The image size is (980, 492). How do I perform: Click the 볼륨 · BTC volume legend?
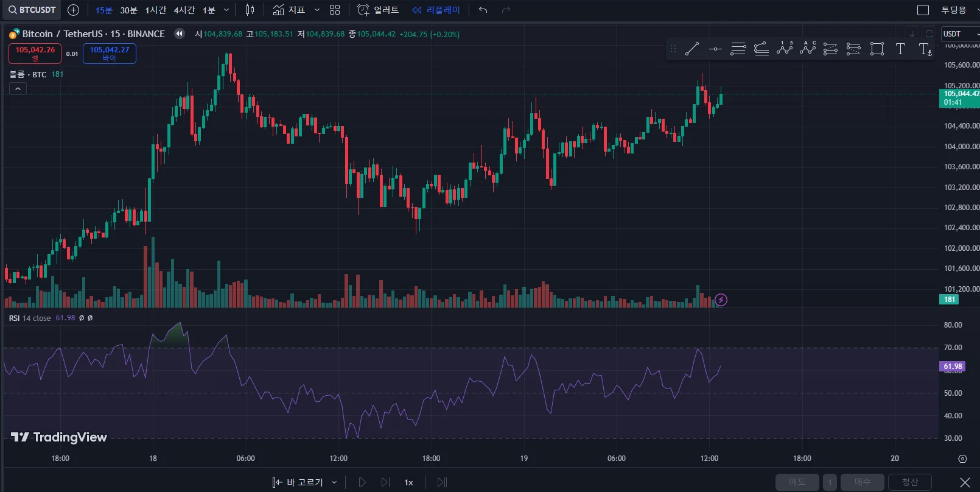pyautogui.click(x=28, y=74)
